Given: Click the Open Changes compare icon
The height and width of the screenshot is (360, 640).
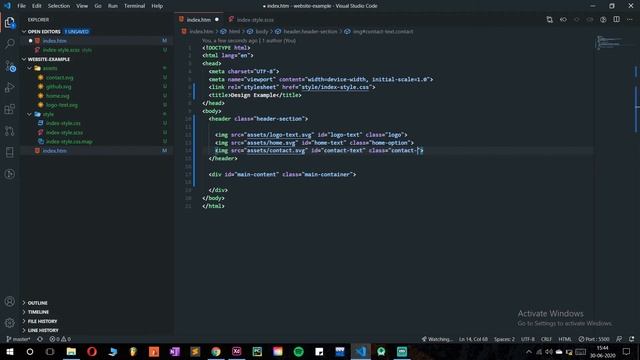Looking at the screenshot, I should pyautogui.click(x=549, y=19).
